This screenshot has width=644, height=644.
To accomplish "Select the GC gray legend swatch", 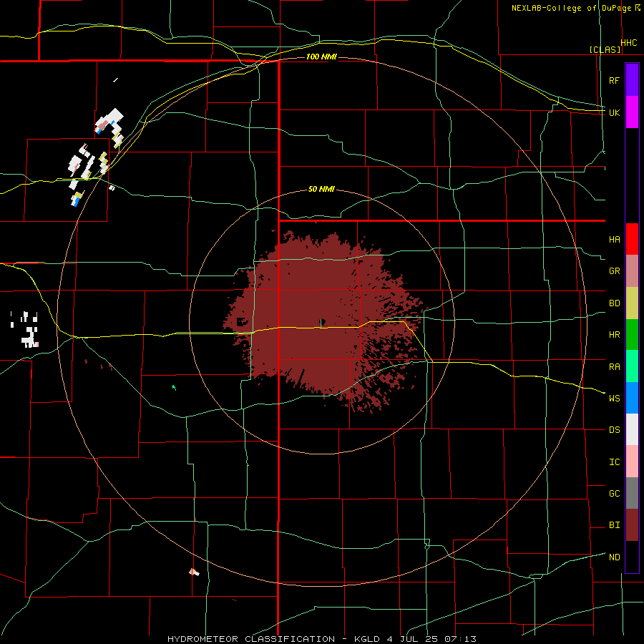I will coord(632,493).
